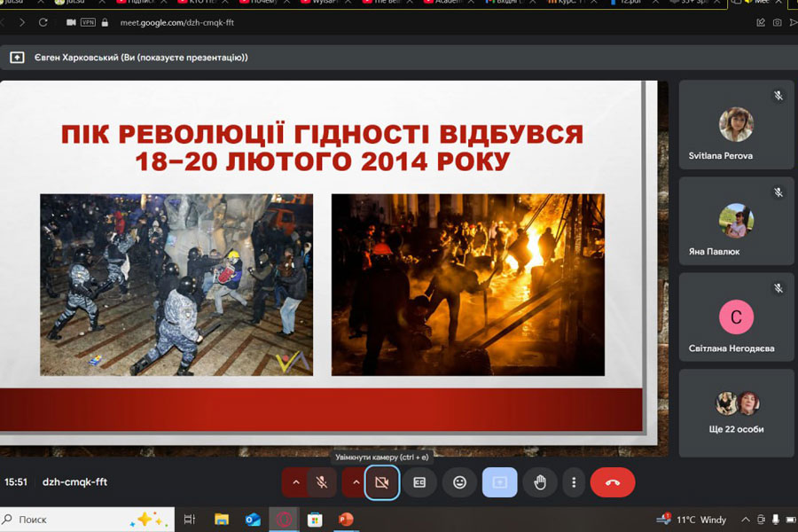Click the lock site-security icon
This screenshot has height=532, width=798.
coord(105,22)
